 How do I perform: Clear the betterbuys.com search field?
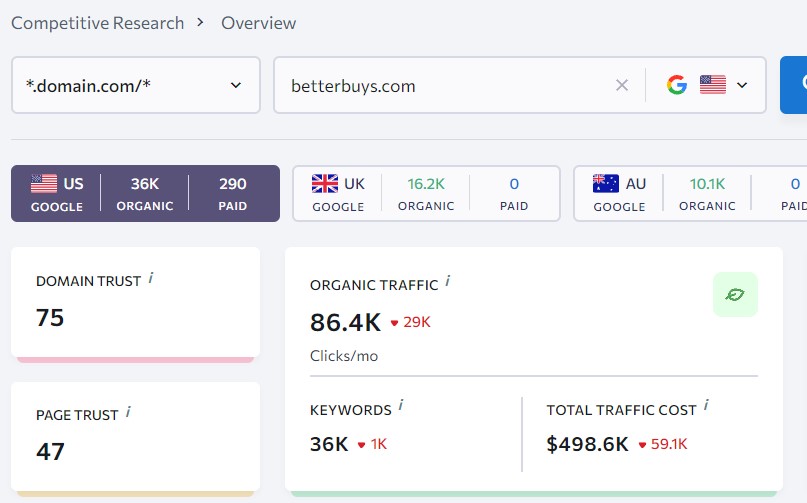coord(622,85)
